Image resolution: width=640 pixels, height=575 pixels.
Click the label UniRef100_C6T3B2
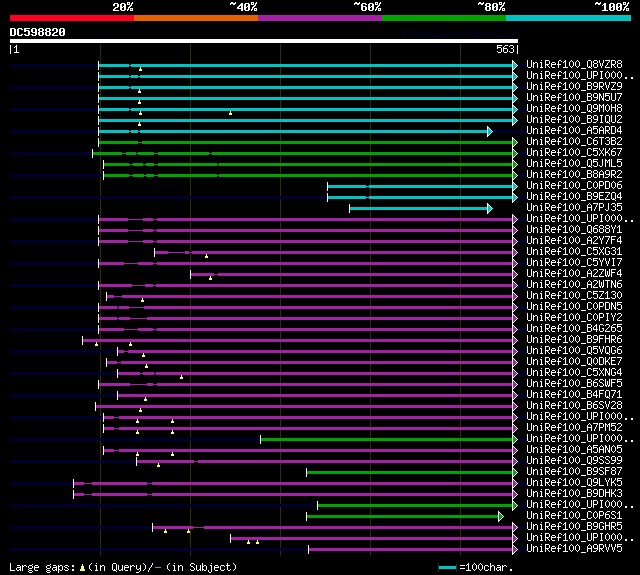pos(574,142)
